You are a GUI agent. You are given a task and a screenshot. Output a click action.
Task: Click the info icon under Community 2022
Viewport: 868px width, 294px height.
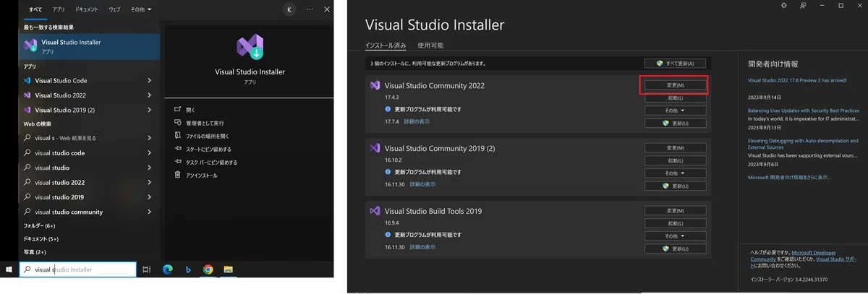click(x=388, y=109)
